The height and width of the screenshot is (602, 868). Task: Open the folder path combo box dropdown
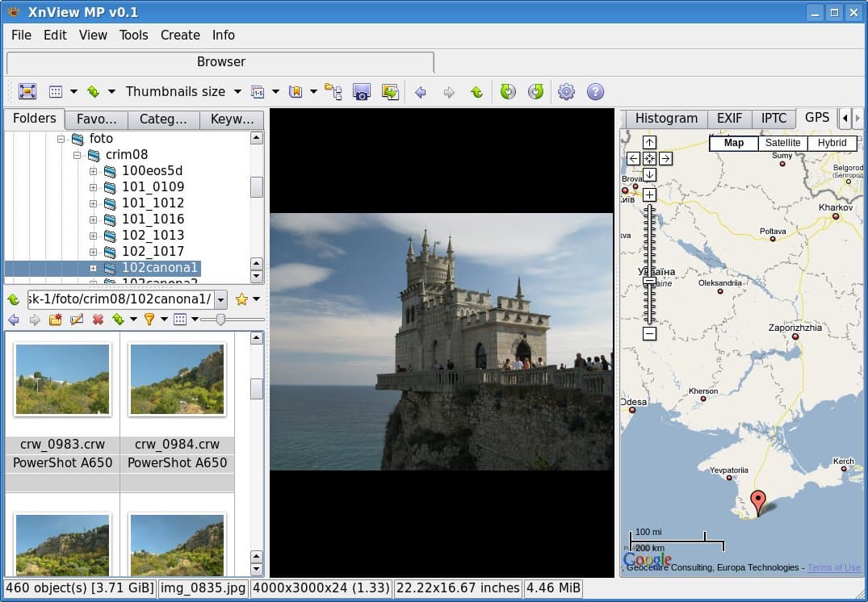coord(220,299)
